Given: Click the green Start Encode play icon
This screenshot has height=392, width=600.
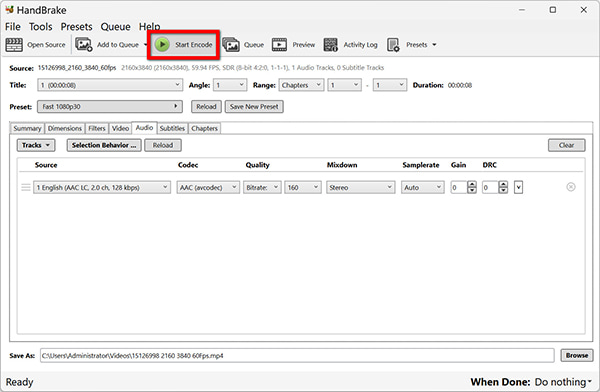Looking at the screenshot, I should [x=162, y=44].
